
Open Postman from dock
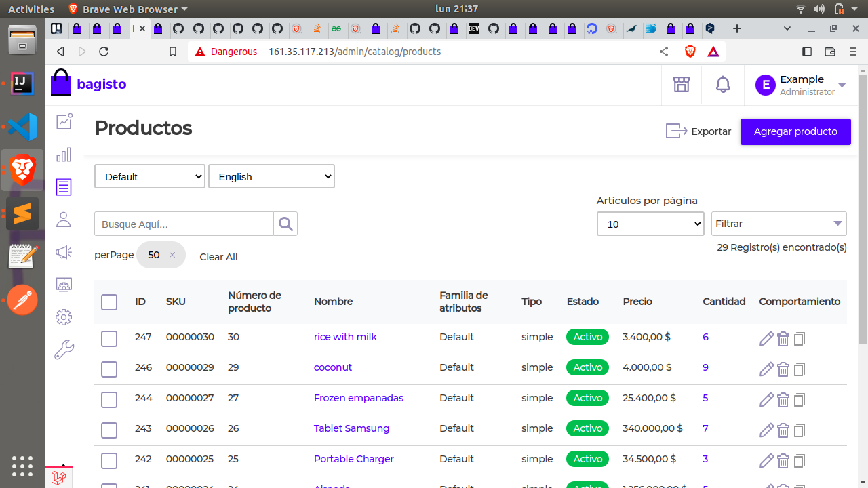pyautogui.click(x=22, y=300)
